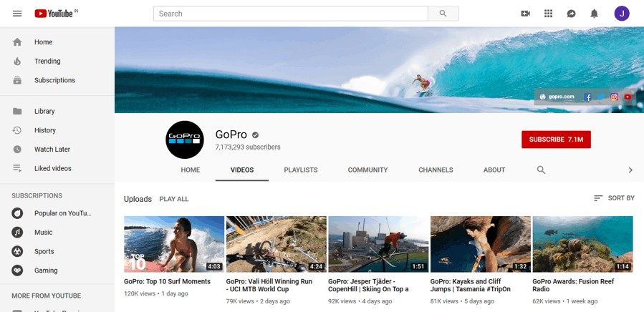Click the History clock icon
Screen dimensions: 644x312
click(17, 130)
